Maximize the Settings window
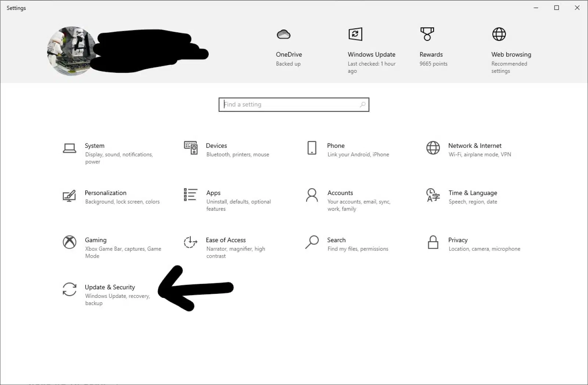588x385 pixels. pyautogui.click(x=556, y=8)
